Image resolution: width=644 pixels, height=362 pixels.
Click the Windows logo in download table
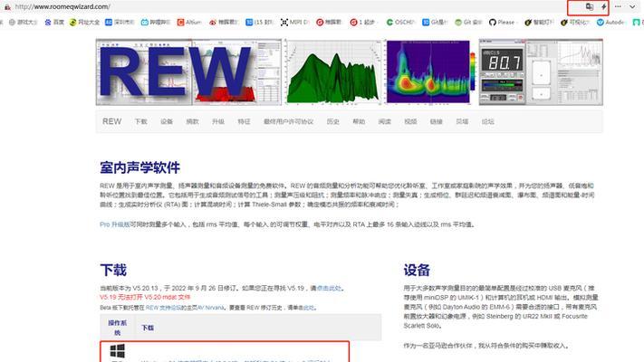point(118,351)
